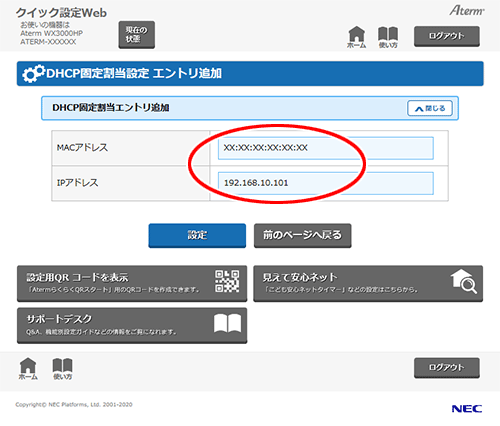Click the blue 設定 button
Screen dimensions: 500x426
[197, 235]
